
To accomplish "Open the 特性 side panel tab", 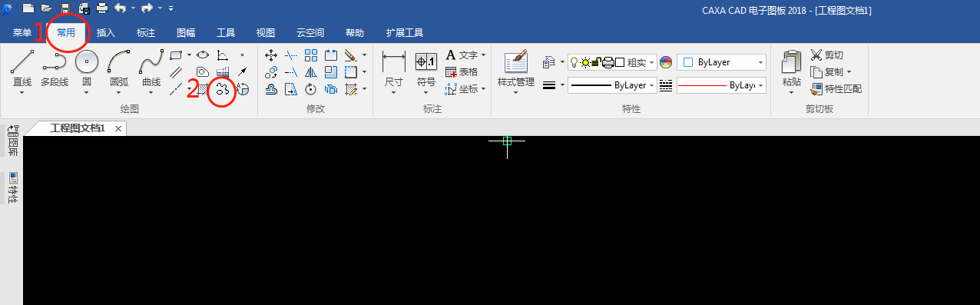I will click(x=12, y=187).
